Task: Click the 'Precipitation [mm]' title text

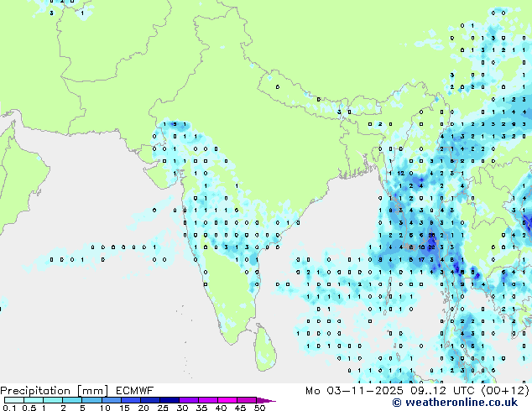Action: [x=54, y=391]
